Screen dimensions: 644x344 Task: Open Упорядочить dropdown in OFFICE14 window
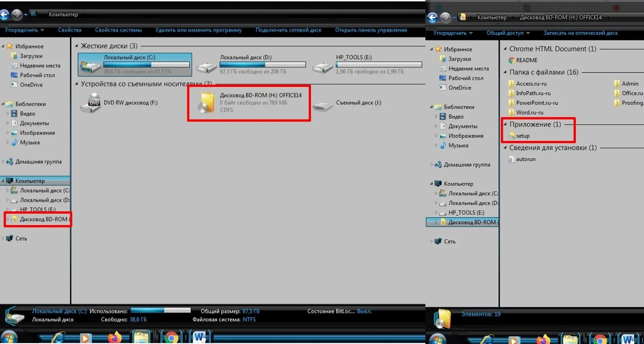tap(453, 33)
